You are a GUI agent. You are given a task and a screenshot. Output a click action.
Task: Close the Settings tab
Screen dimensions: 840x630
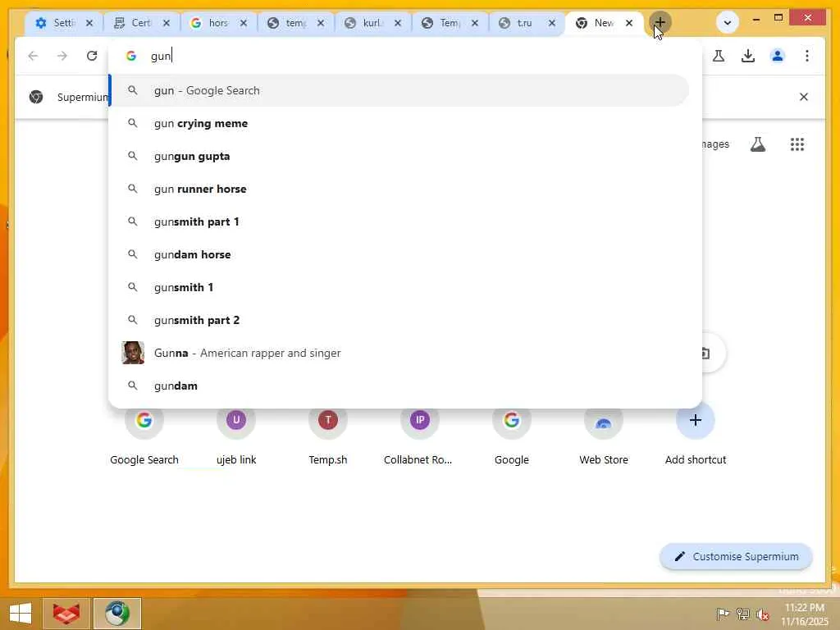tap(89, 23)
